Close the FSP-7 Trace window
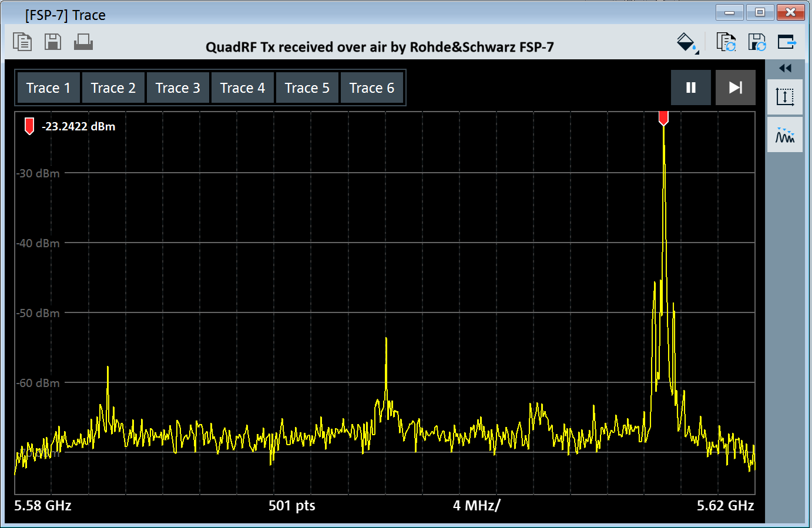This screenshot has height=528, width=812. 791,12
